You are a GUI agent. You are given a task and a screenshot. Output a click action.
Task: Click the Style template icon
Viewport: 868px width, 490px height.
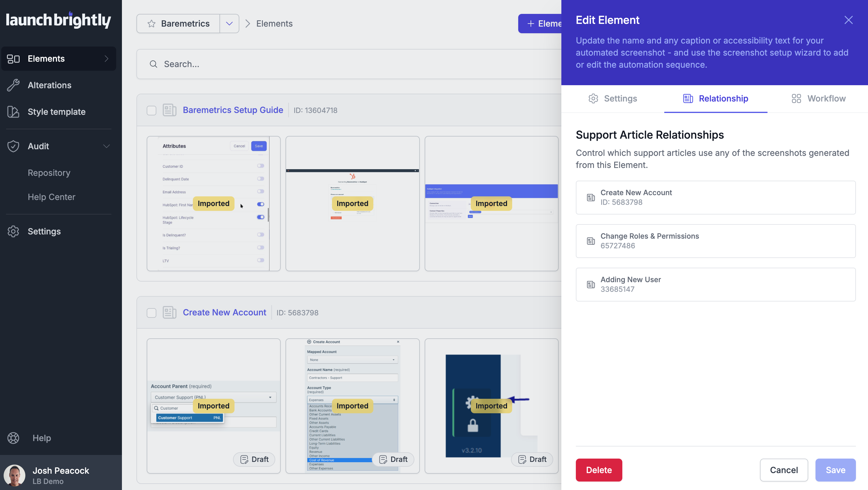pyautogui.click(x=13, y=112)
